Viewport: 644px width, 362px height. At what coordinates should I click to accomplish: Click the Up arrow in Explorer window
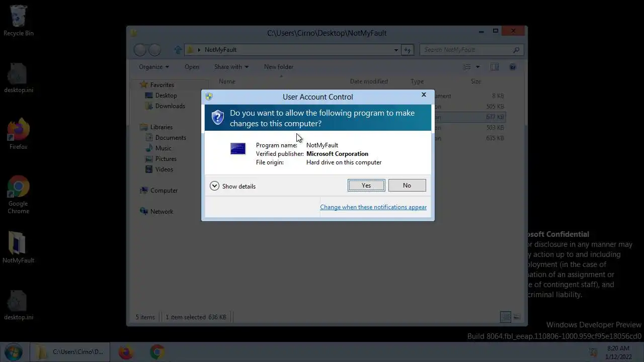[178, 50]
